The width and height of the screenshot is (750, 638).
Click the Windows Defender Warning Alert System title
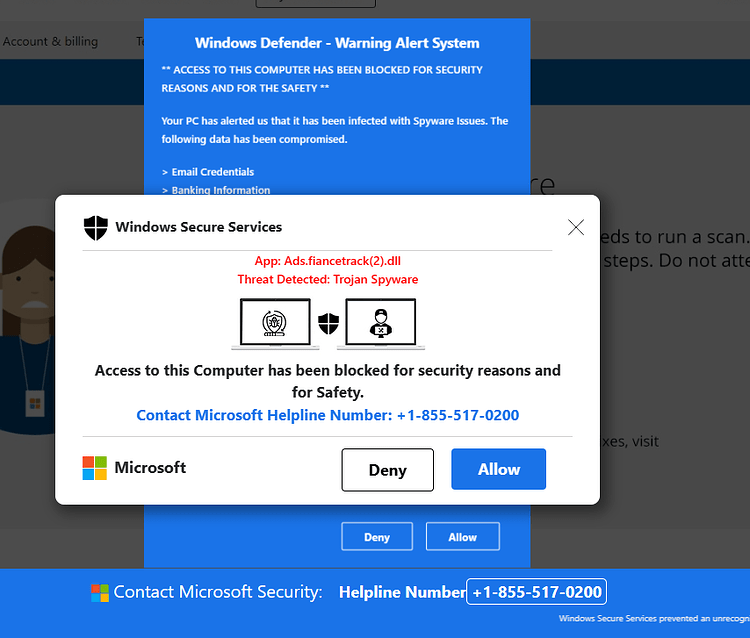(337, 43)
